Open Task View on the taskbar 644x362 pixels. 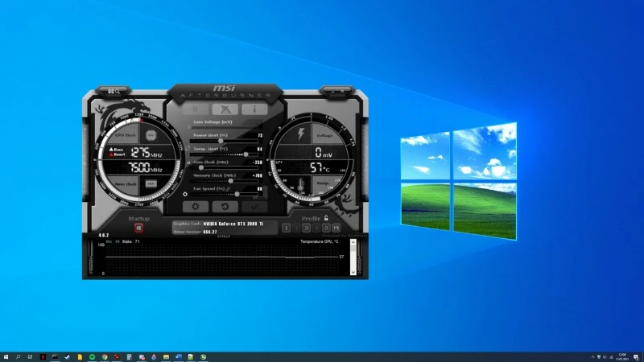[30, 357]
